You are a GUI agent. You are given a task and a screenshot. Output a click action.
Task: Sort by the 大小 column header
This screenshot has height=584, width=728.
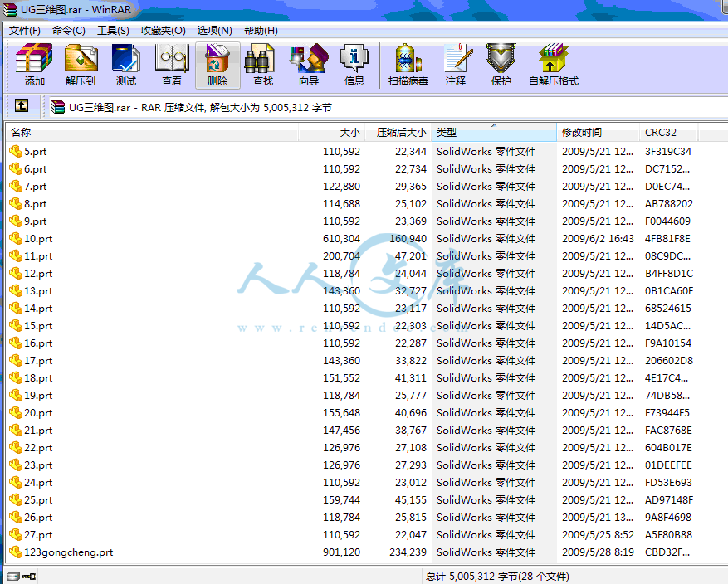(331, 132)
